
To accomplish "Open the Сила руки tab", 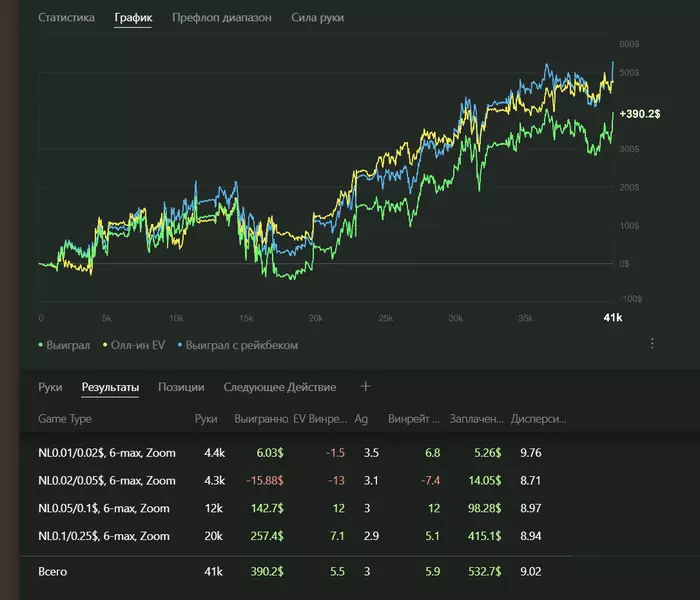I will (x=316, y=18).
